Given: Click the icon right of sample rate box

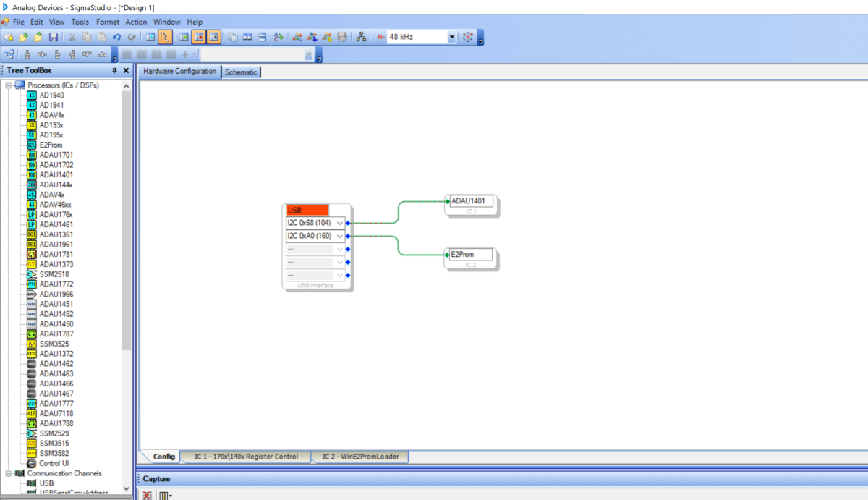Looking at the screenshot, I should pyautogui.click(x=467, y=36).
